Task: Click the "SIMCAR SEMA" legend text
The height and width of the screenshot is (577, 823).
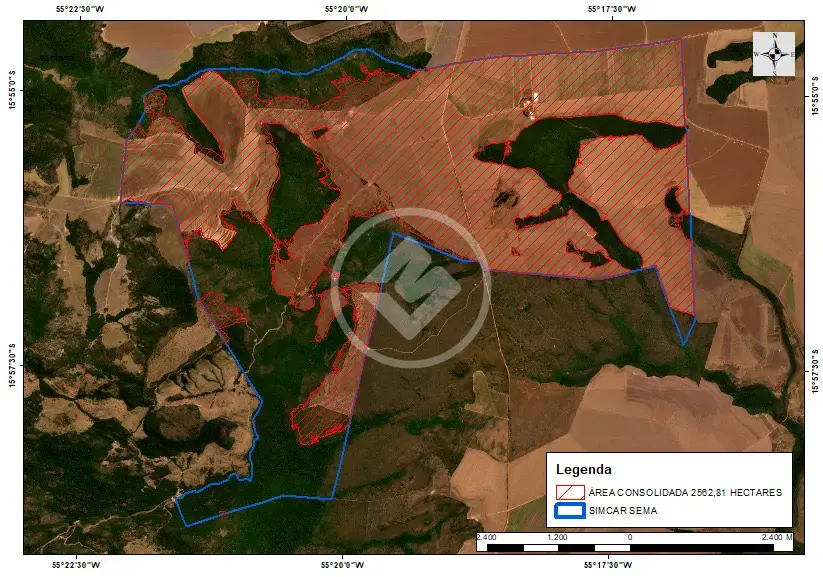Action: click(x=622, y=510)
